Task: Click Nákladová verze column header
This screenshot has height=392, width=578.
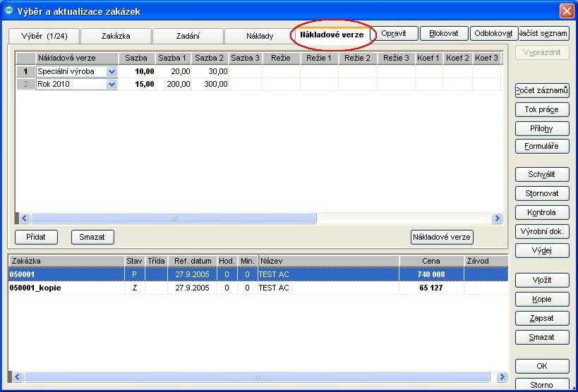Action: click(x=77, y=59)
